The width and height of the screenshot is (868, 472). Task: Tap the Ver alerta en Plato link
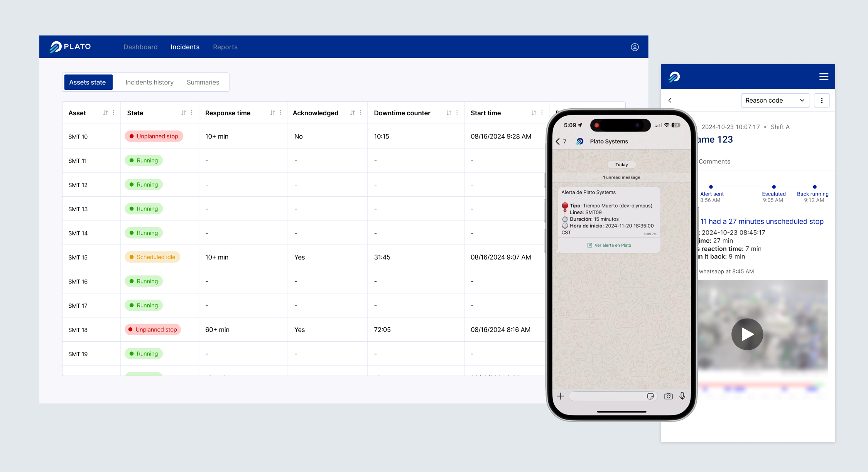point(609,245)
